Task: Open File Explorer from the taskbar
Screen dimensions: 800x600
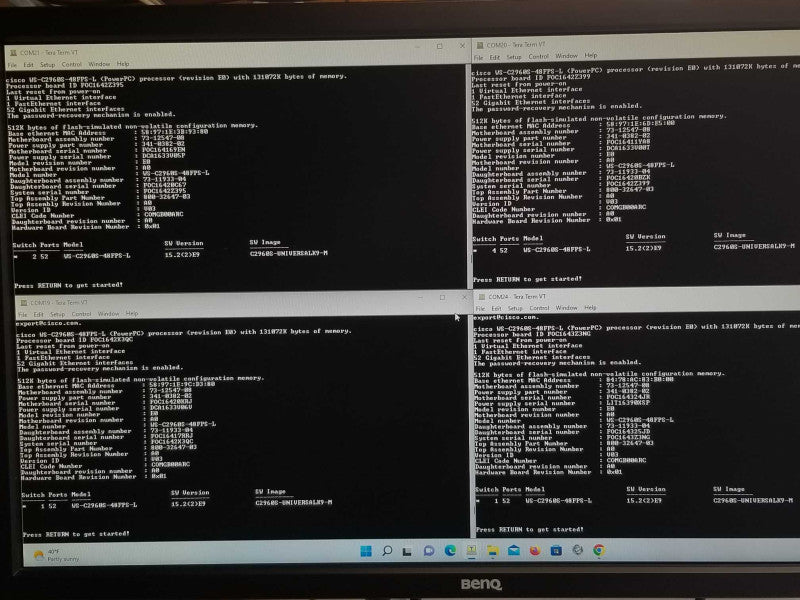Action: 493,550
